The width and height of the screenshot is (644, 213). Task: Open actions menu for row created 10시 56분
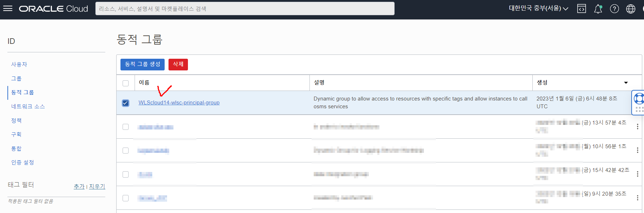[x=638, y=150]
